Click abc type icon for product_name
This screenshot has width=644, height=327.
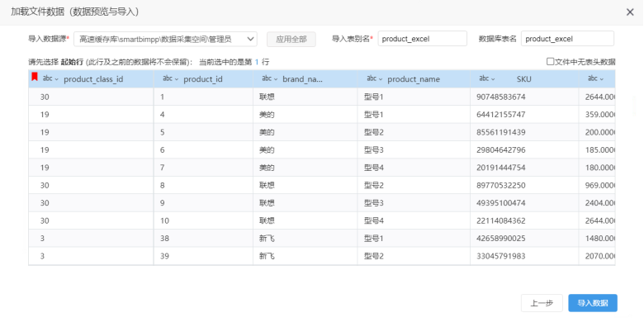[x=372, y=78]
